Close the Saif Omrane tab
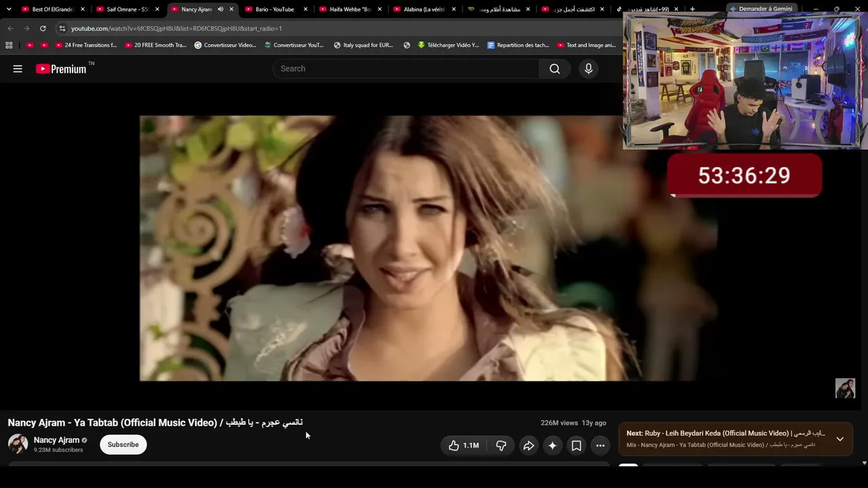 point(157,9)
